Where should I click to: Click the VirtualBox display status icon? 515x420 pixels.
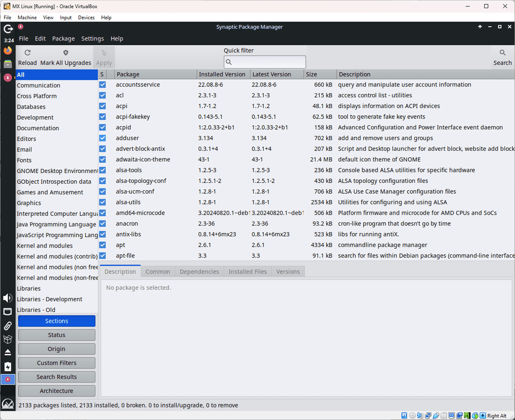451,415
